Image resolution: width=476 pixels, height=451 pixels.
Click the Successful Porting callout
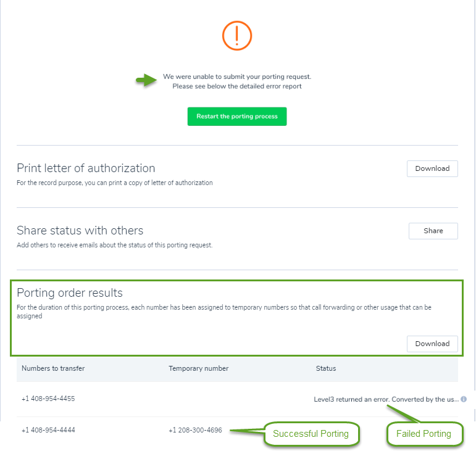(x=311, y=434)
